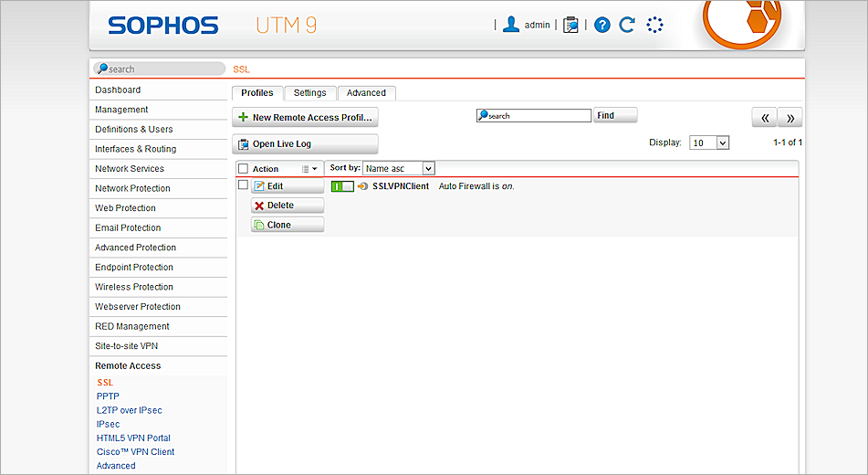The width and height of the screenshot is (868, 475).
Task: Go to the next page of results
Action: 790,118
